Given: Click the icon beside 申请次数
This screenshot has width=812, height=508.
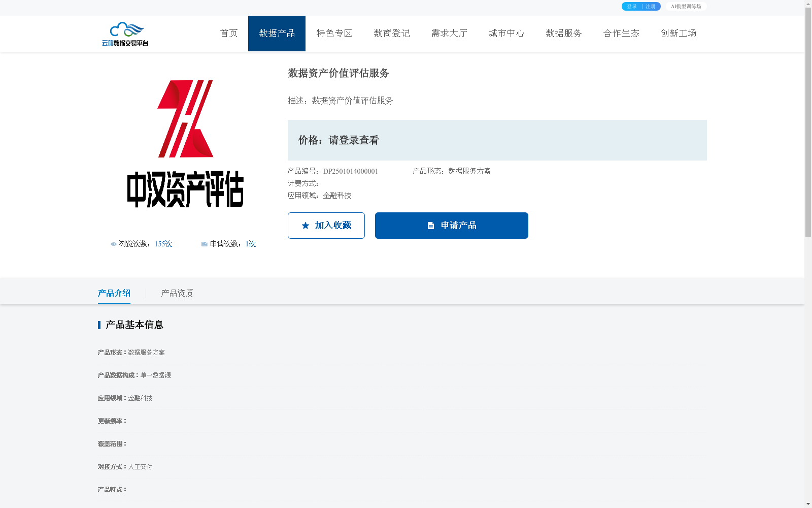Looking at the screenshot, I should pyautogui.click(x=205, y=244).
